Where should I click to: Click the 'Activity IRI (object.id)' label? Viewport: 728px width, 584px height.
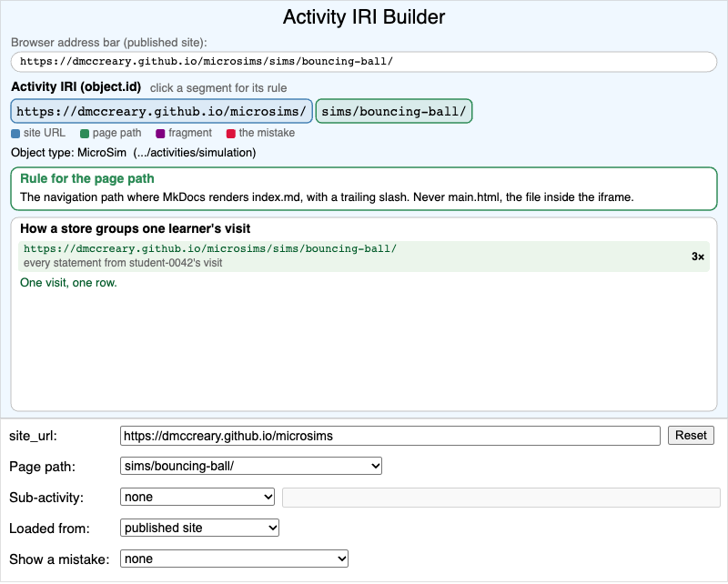pyautogui.click(x=76, y=86)
